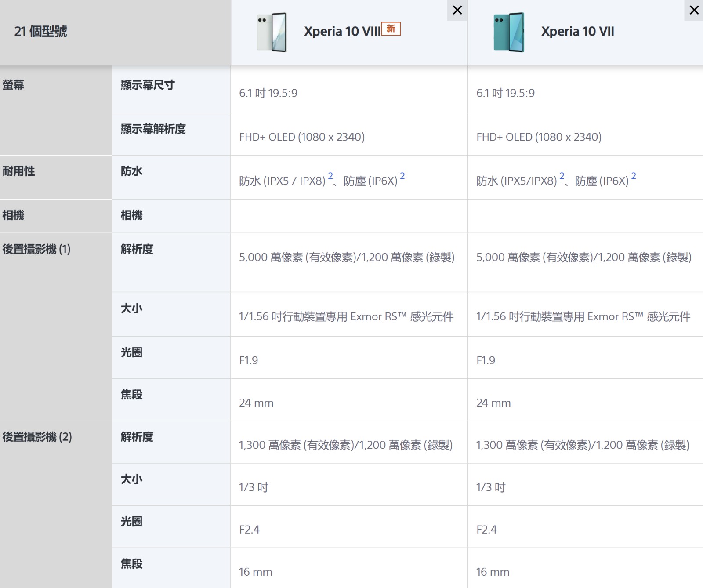Viewport: 703px width, 588px height.
Task: Click the 光圈 label under 後置攝影機 (1)
Action: click(132, 352)
